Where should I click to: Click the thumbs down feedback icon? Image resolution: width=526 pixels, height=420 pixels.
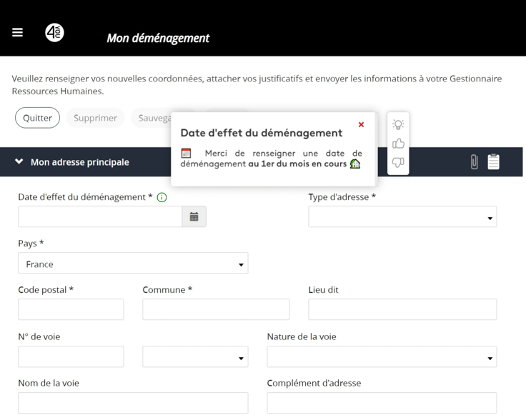tap(398, 163)
